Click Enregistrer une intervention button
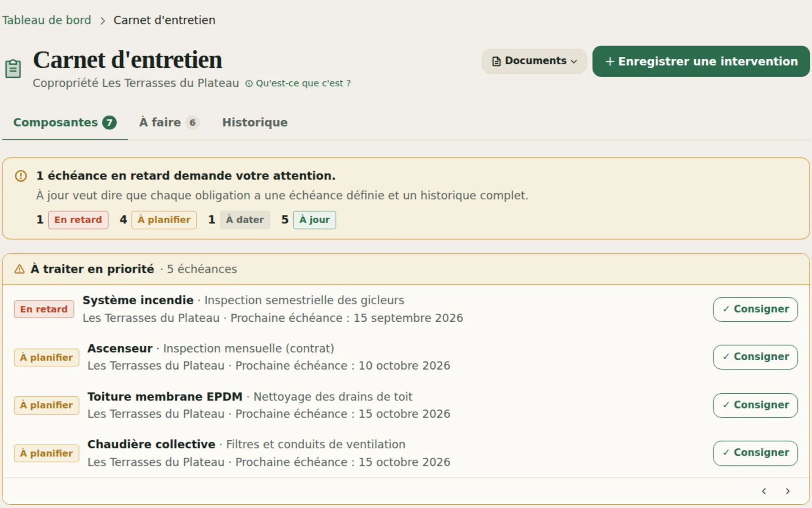Image resolution: width=812 pixels, height=508 pixels. click(701, 61)
